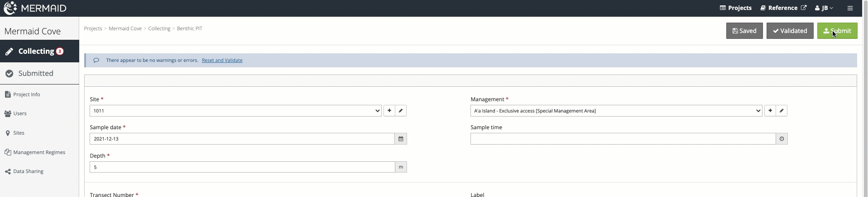Go to the Collecting section
The image size is (868, 197).
tap(39, 51)
